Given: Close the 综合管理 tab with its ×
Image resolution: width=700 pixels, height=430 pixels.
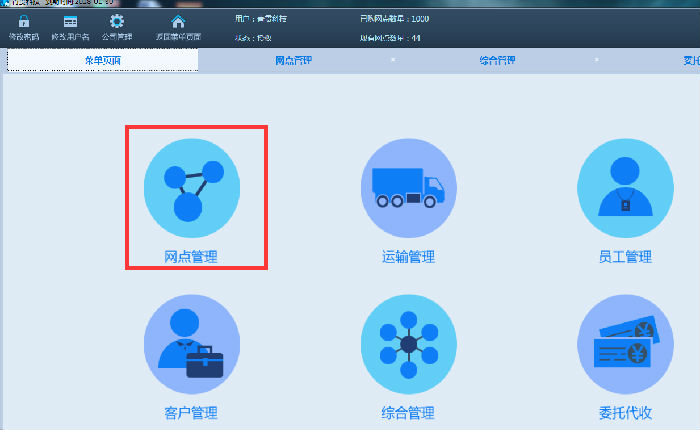Looking at the screenshot, I should pyautogui.click(x=597, y=60).
